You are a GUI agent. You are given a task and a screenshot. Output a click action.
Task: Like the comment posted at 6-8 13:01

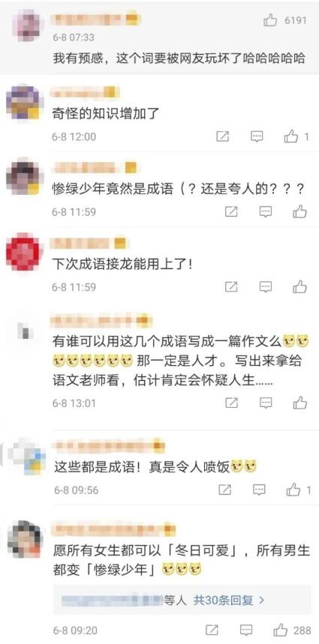pos(300,403)
